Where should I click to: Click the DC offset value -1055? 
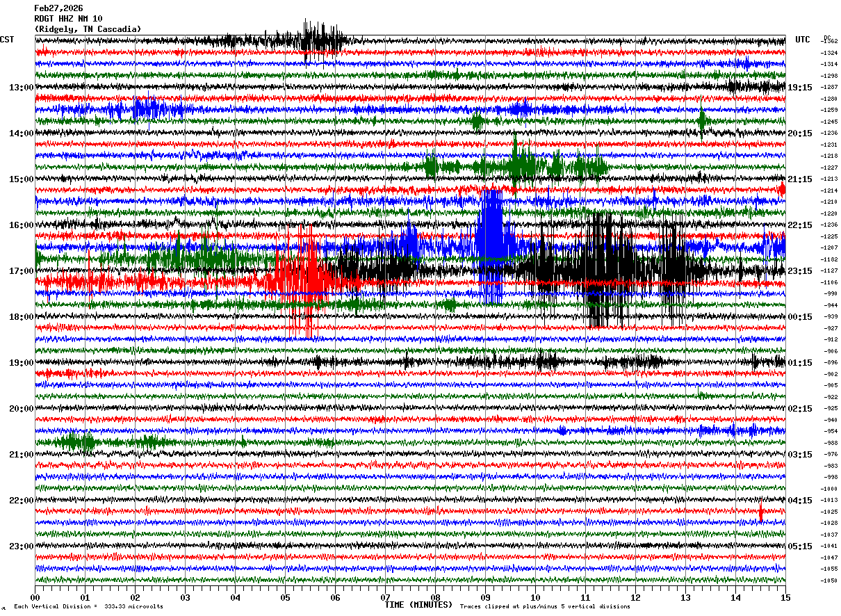point(829,569)
